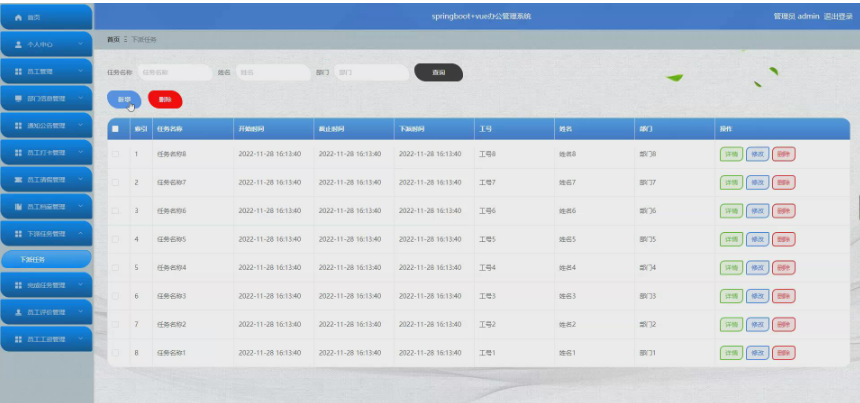Open 详情 for row 任务名称5
The height and width of the screenshot is (403, 860).
pyautogui.click(x=731, y=239)
